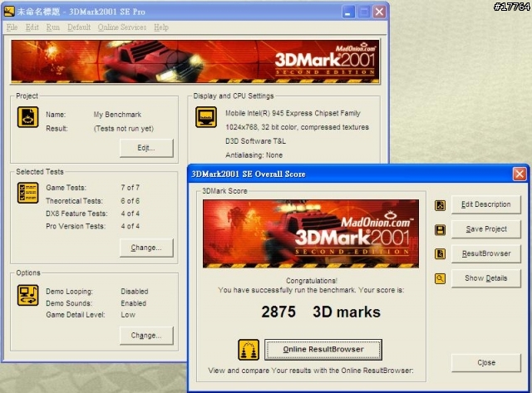Click the 3DMark2001 title bar app icon

[x=9, y=12]
